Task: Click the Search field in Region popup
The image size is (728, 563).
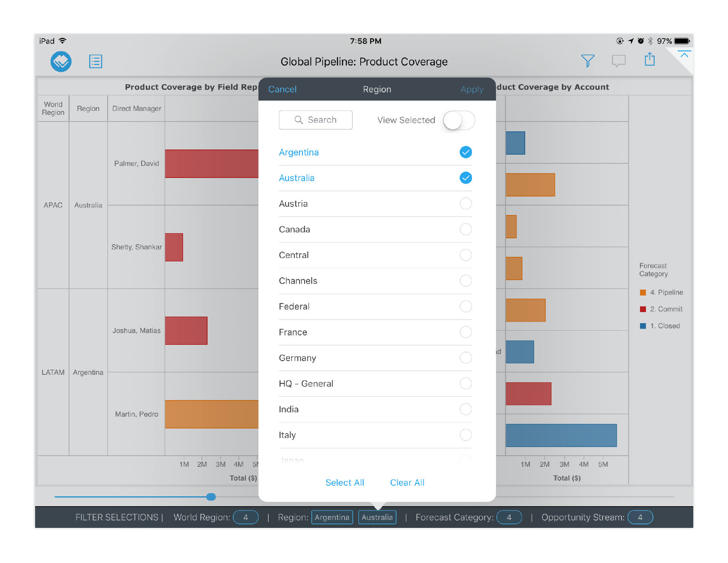Action: pyautogui.click(x=316, y=120)
